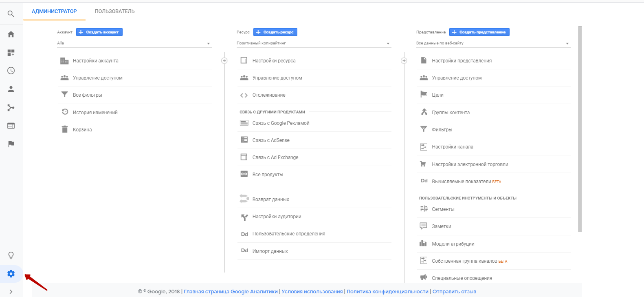Open the resource selector dropdown
The height and width of the screenshot is (297, 644).
[313, 43]
